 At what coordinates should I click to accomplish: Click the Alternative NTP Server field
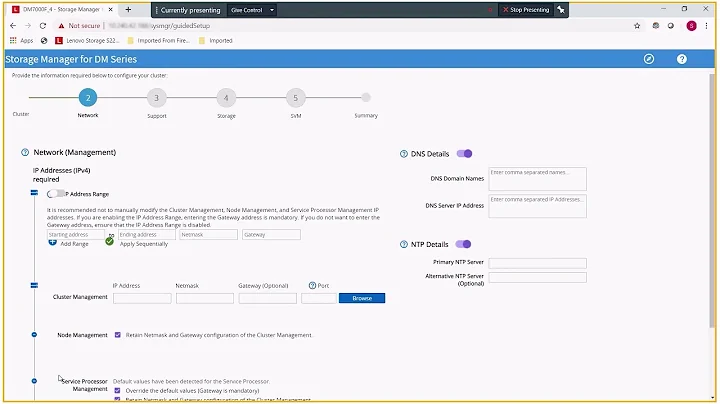click(x=537, y=277)
